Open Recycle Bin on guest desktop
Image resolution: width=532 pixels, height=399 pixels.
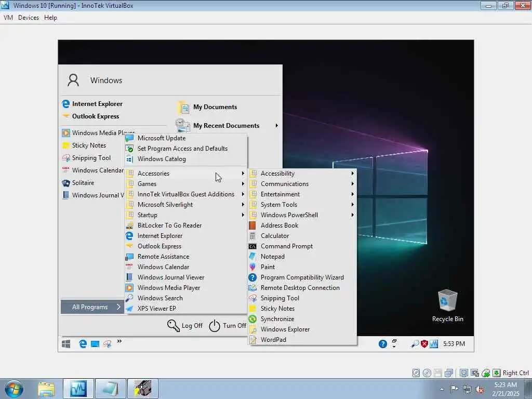click(447, 305)
